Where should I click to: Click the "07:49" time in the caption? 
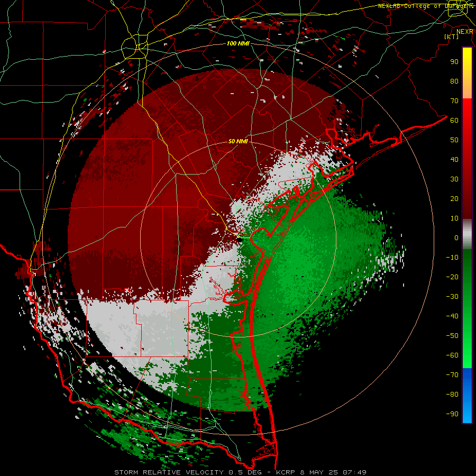click(x=354, y=472)
